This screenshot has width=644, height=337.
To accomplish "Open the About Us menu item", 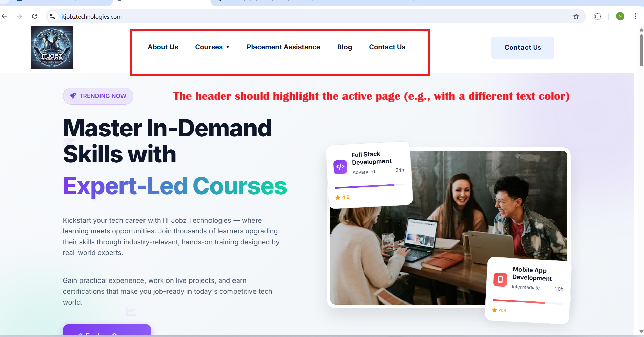I will (163, 47).
